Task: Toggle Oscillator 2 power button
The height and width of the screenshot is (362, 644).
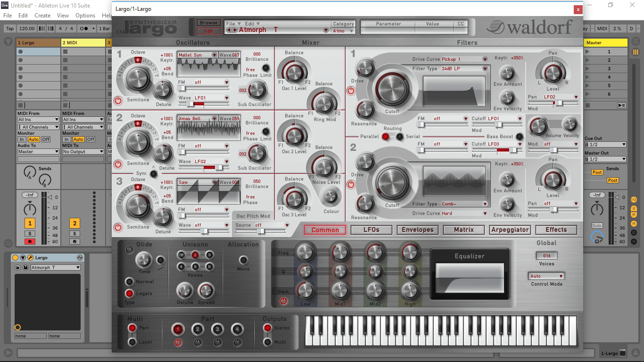Action: pos(118,164)
